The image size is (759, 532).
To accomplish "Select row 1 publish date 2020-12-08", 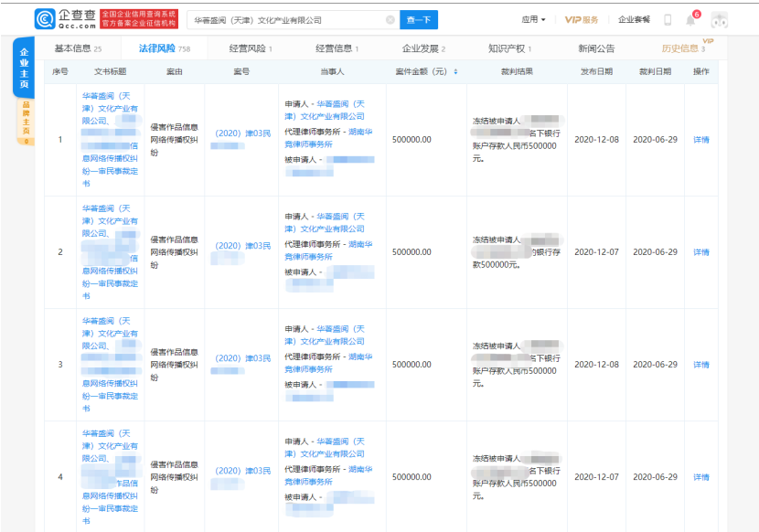I will coord(596,140).
